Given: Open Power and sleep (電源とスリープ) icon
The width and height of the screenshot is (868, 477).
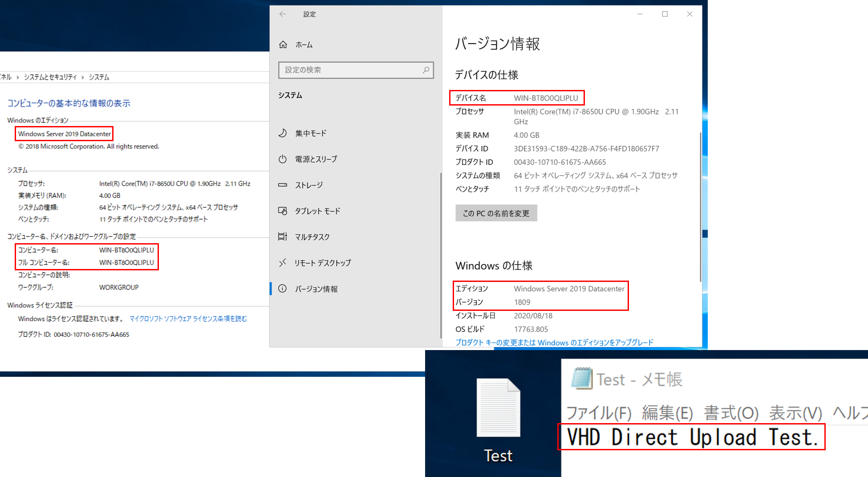Looking at the screenshot, I should [x=283, y=159].
